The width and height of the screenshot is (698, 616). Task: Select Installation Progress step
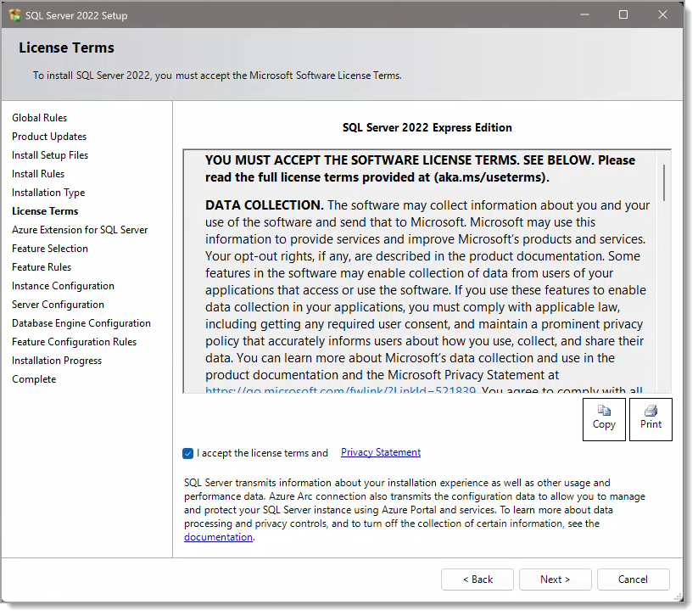pos(57,361)
